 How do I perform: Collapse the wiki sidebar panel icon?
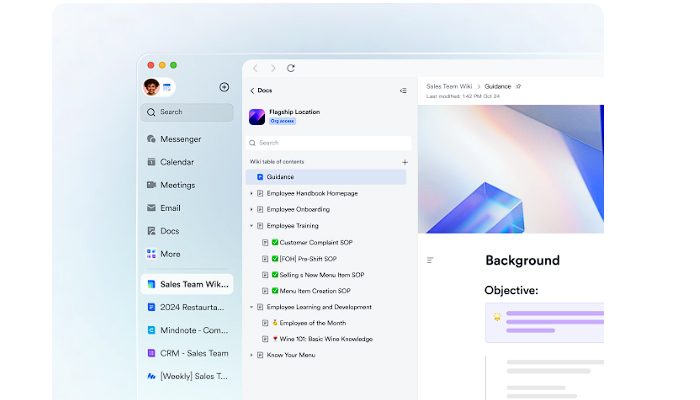403,90
